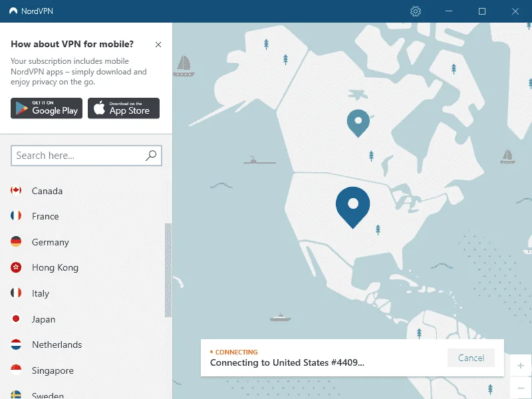Click the United States map pin
Viewport: 532px width, 399px height.
353,206
